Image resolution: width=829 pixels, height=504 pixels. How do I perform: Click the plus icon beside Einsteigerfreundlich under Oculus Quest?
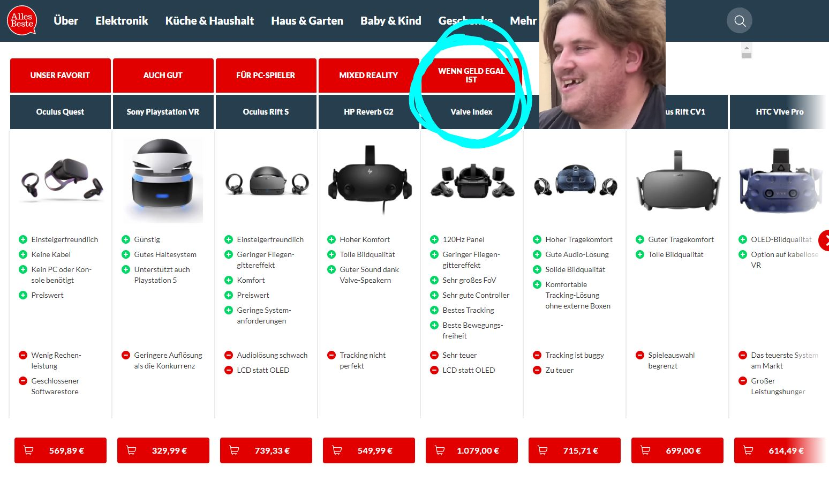coord(23,239)
